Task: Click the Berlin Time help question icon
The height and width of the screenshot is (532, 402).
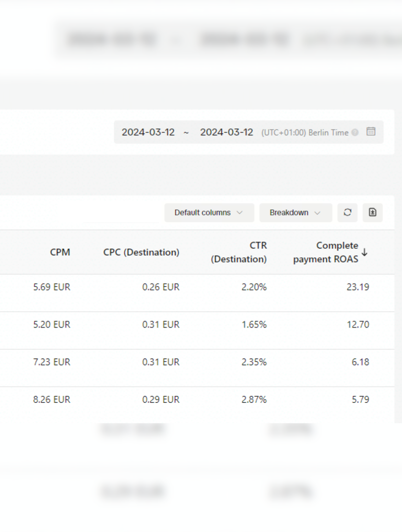Action: (x=355, y=132)
